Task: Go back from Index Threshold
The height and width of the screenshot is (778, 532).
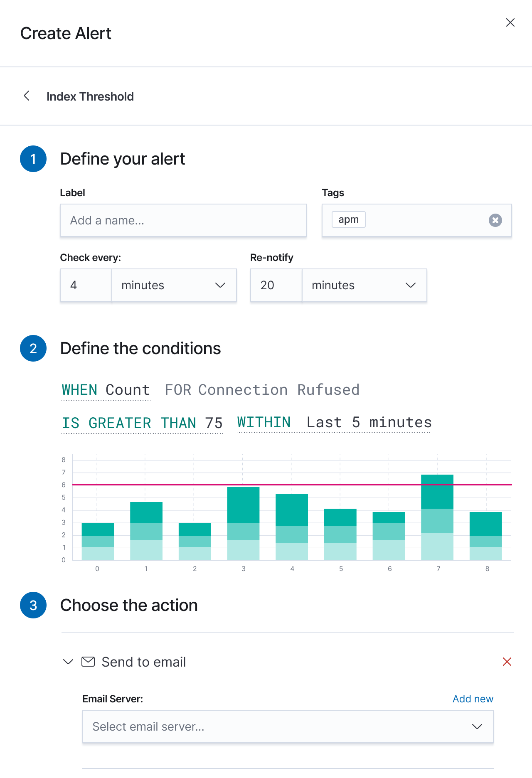Action: click(x=27, y=96)
